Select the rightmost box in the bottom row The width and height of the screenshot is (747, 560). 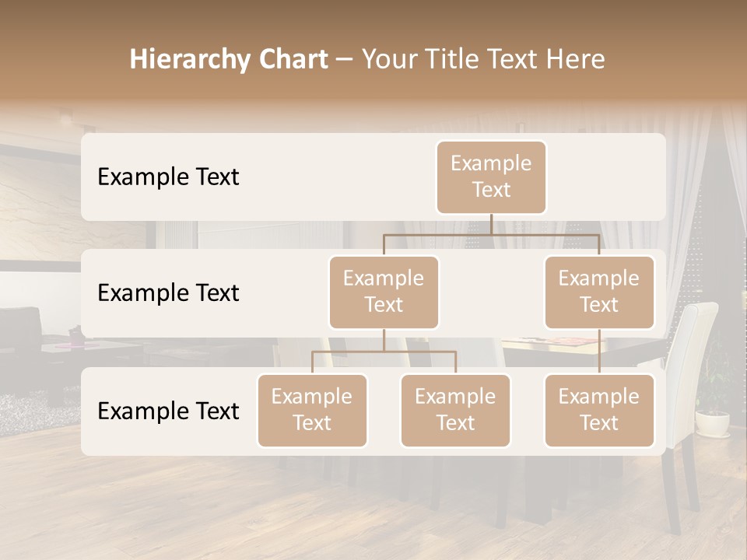pyautogui.click(x=599, y=410)
